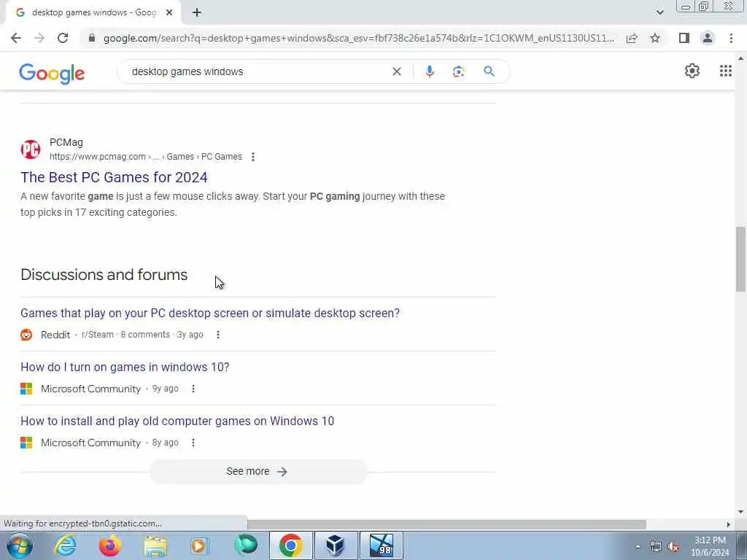Bookmark this page with the star icon
Screen dimensions: 747x560
(x=655, y=38)
